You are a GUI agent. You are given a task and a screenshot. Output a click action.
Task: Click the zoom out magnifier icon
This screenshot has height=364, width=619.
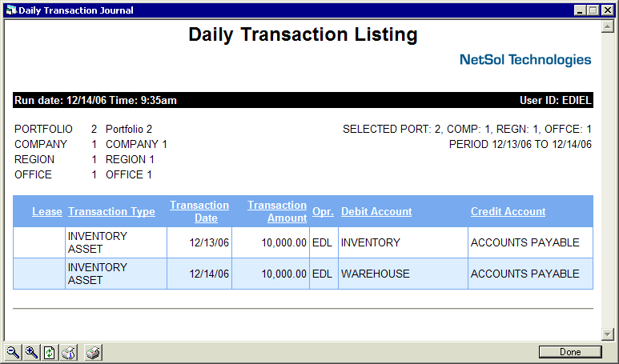(13, 353)
